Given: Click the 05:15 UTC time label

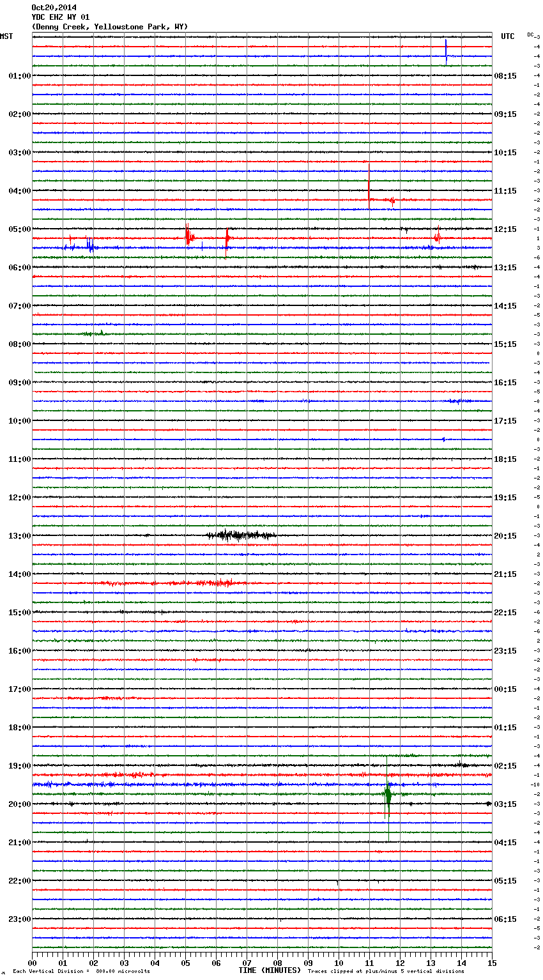Looking at the screenshot, I should coord(505,881).
